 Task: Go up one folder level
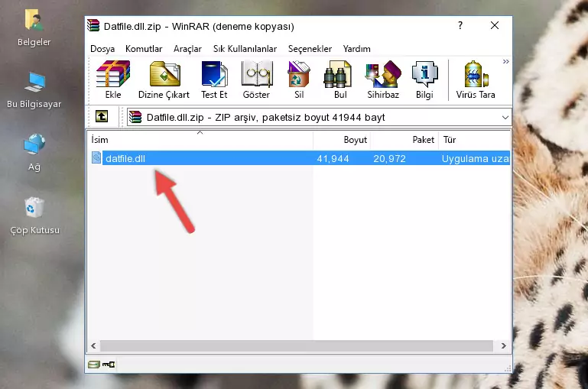tap(102, 117)
